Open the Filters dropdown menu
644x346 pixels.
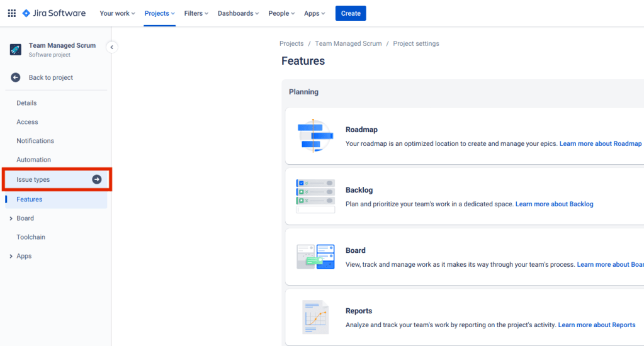[x=196, y=13]
